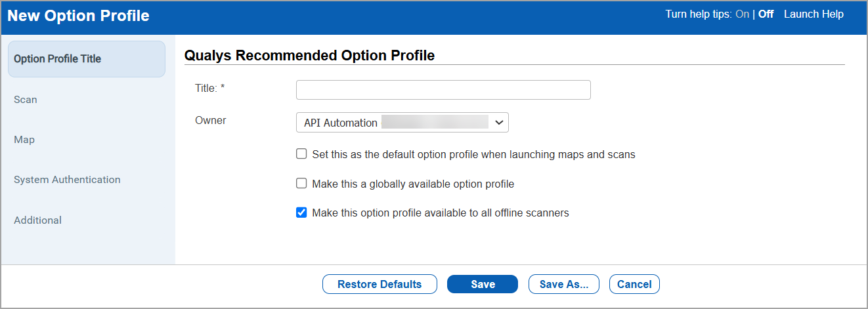Enable default option profile checkbox
Image resolution: width=868 pixels, height=309 pixels.
point(302,154)
